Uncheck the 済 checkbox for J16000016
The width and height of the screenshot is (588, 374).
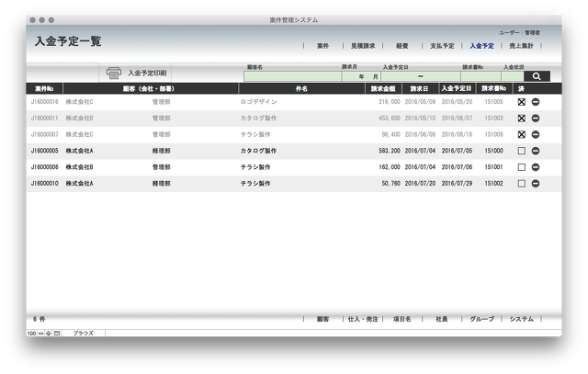coord(521,102)
